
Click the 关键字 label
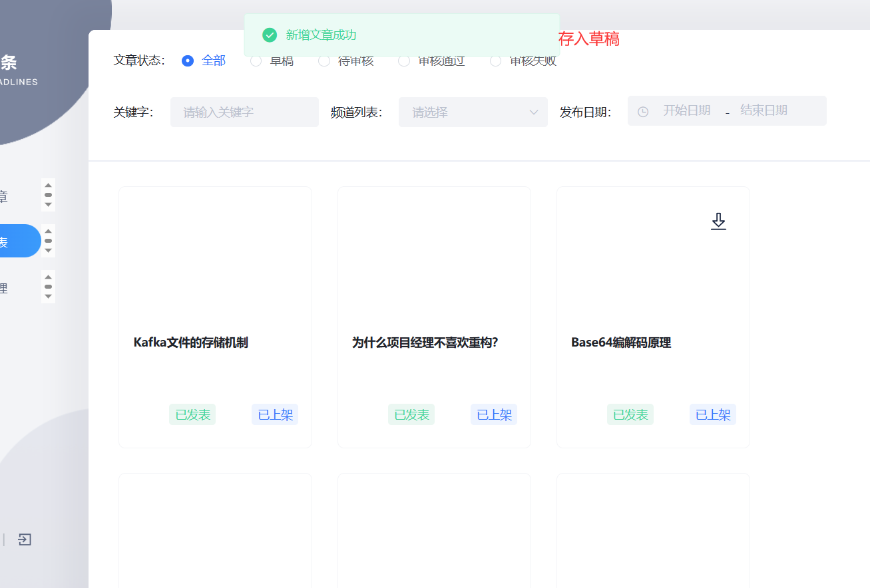click(133, 112)
